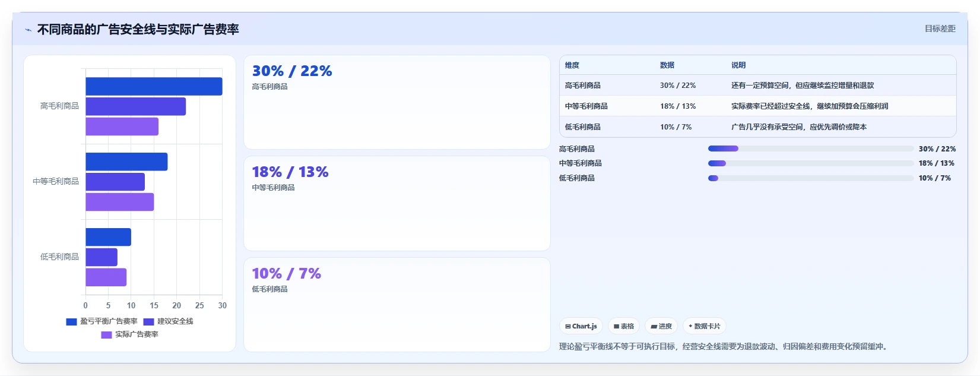
Task: Click the 18% / 13% value right of the progress bar
Action: click(x=937, y=163)
